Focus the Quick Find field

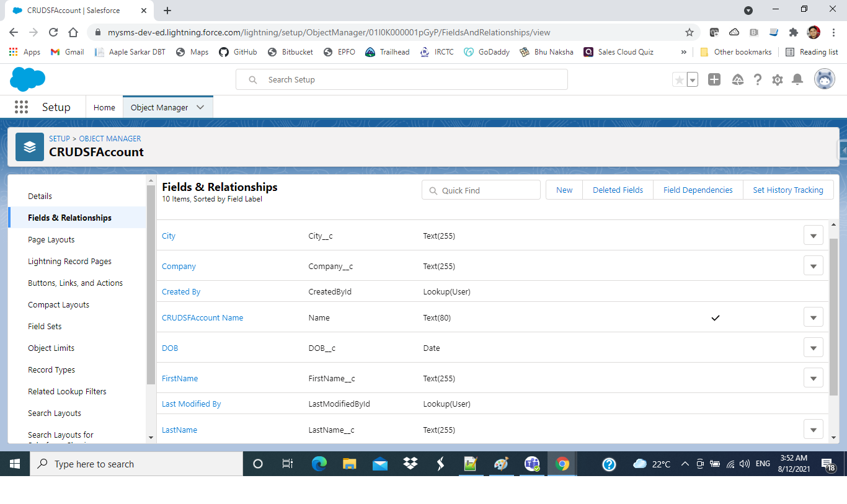pyautogui.click(x=481, y=190)
